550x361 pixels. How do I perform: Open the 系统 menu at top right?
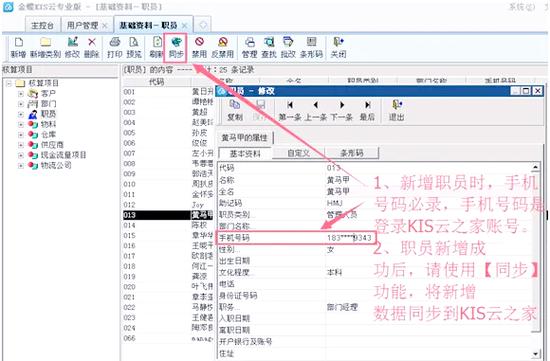pyautogui.click(x=522, y=6)
